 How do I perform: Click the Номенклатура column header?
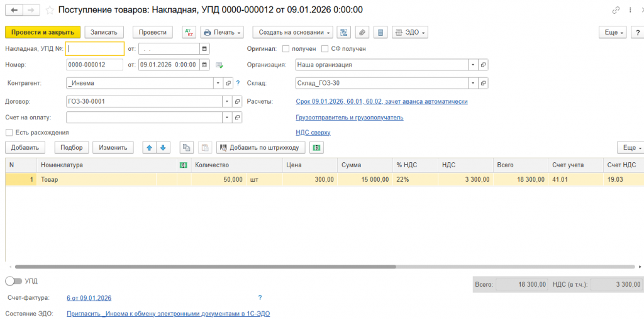[x=107, y=165]
